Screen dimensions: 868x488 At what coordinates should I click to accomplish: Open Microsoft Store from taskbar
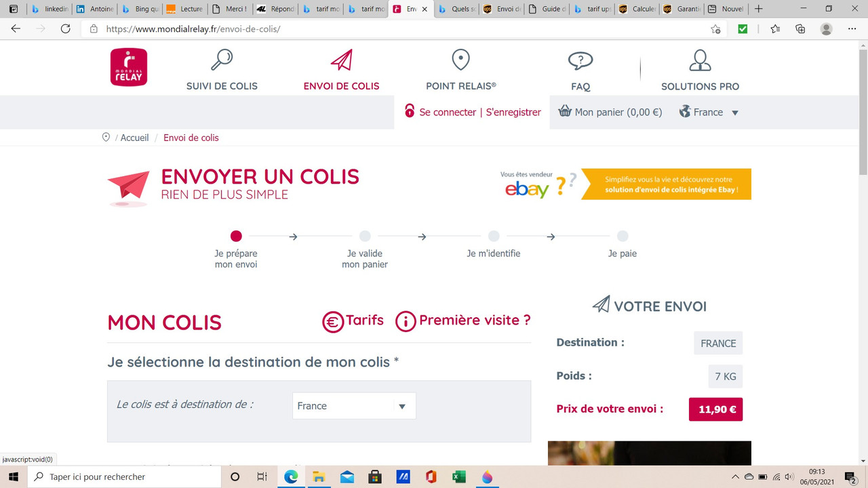point(375,476)
